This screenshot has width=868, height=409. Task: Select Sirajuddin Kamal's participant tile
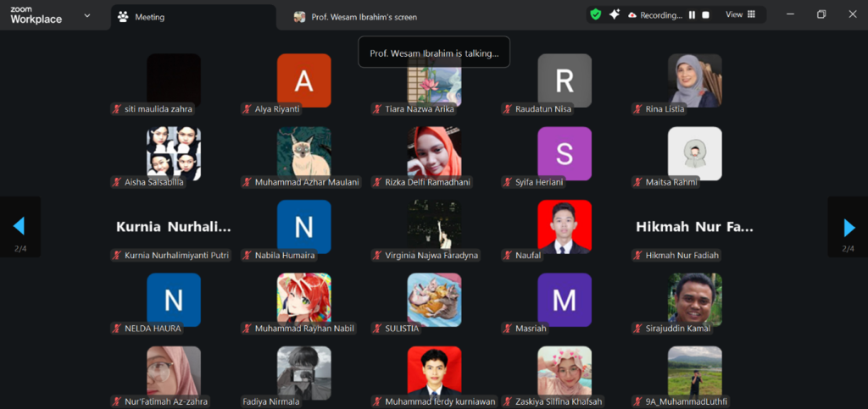click(694, 300)
